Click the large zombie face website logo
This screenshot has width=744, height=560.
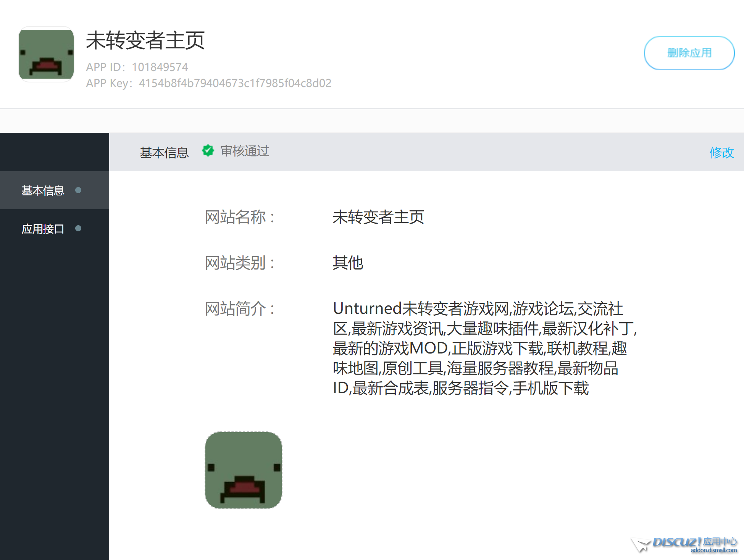pos(244,470)
